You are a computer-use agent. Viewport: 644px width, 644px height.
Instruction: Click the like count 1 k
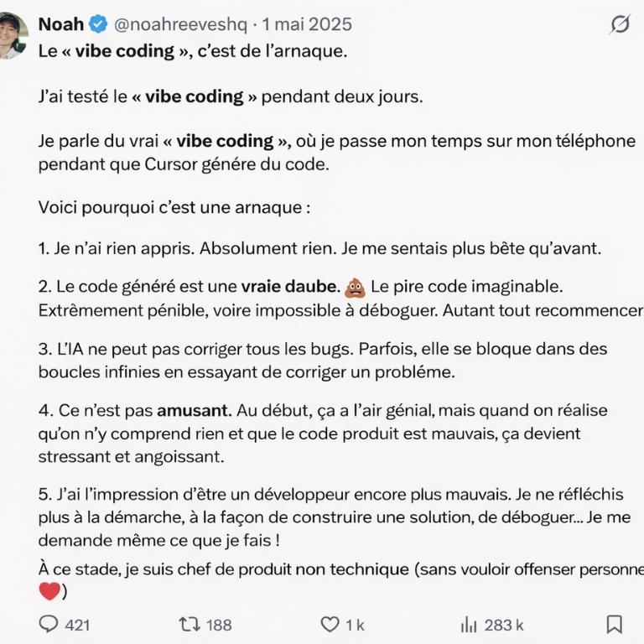[x=356, y=625]
